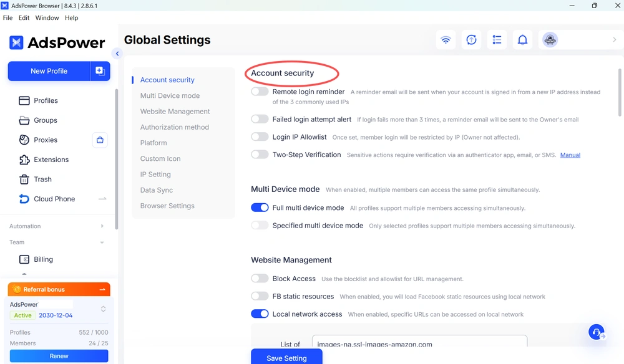Open the proxy store bag icon

(100, 140)
